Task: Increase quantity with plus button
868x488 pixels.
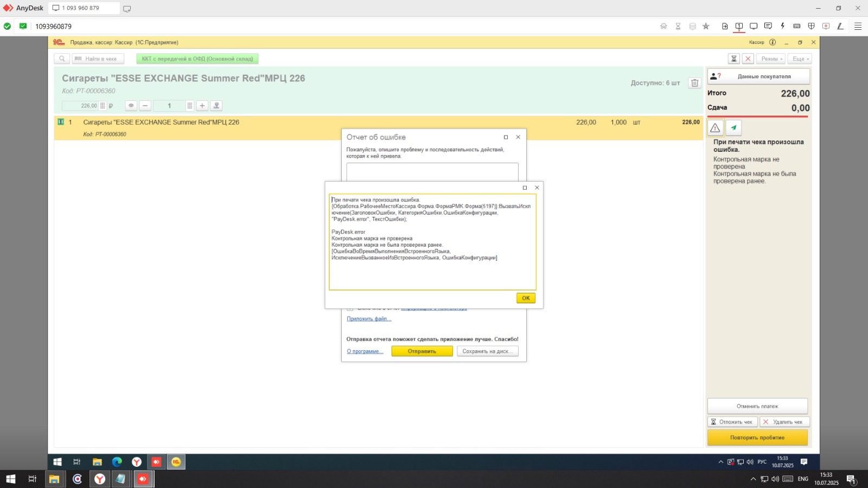Action: [x=202, y=106]
